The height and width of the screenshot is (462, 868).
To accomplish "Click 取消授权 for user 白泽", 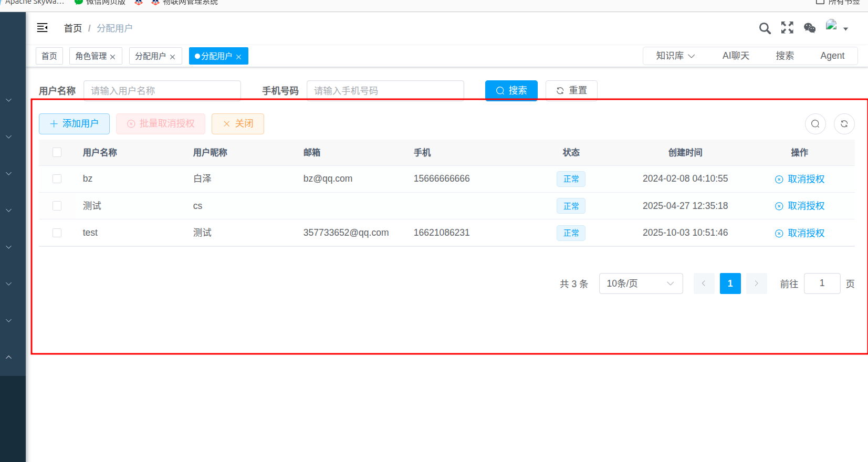I will click(800, 179).
